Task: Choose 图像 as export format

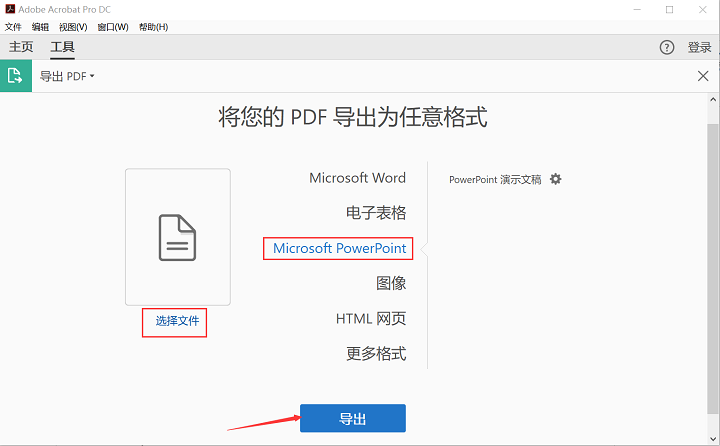Action: (391, 283)
